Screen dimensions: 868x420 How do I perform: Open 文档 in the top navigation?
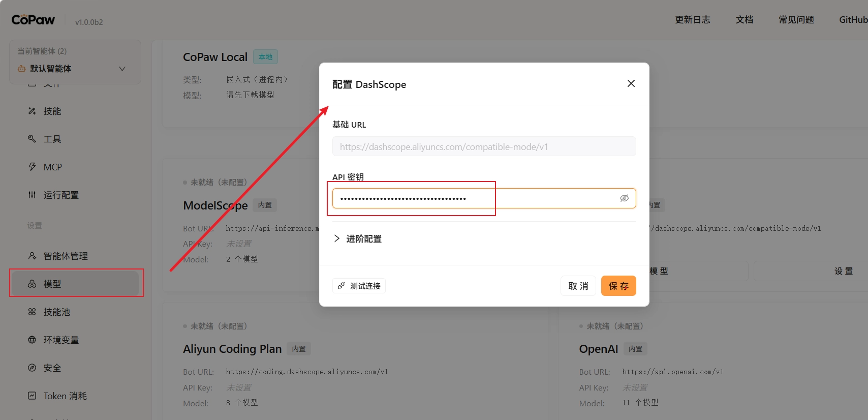pos(744,20)
